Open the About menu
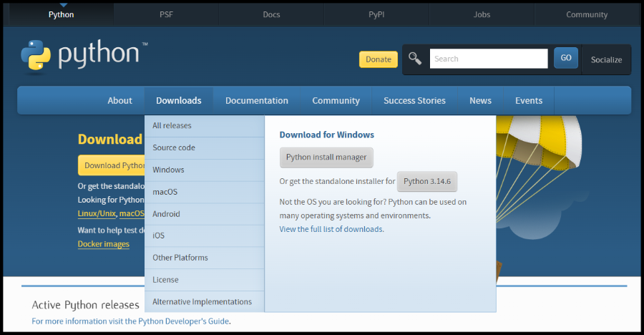 coord(120,101)
